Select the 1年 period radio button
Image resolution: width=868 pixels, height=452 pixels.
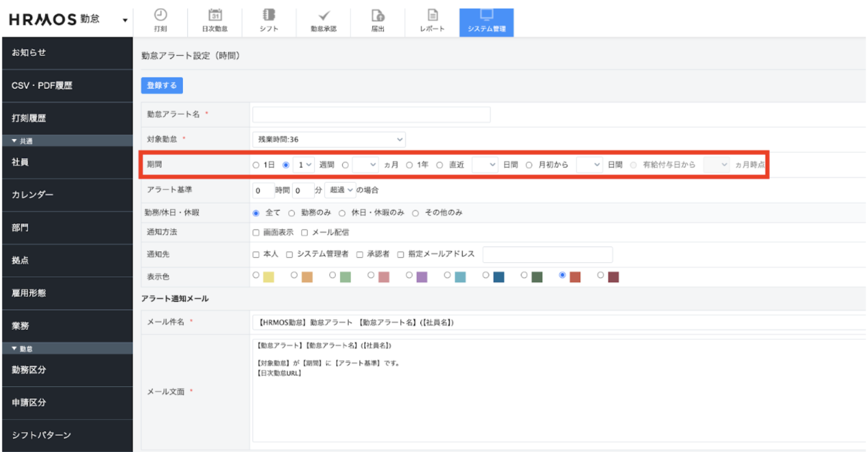(x=409, y=165)
